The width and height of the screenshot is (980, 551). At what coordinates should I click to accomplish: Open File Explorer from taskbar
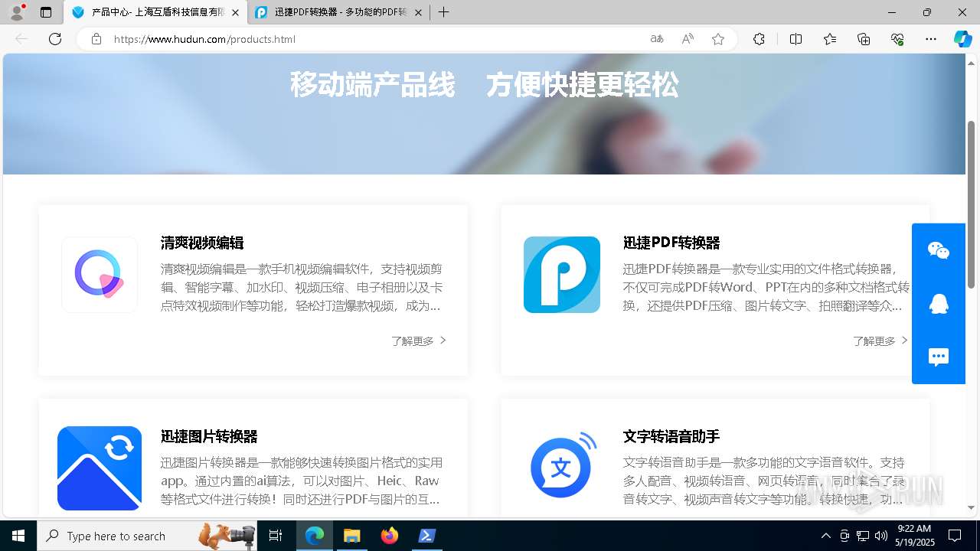point(352,536)
